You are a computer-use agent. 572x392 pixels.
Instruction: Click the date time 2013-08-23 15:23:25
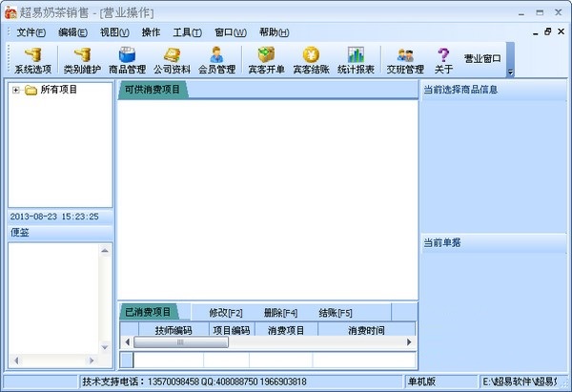54,217
